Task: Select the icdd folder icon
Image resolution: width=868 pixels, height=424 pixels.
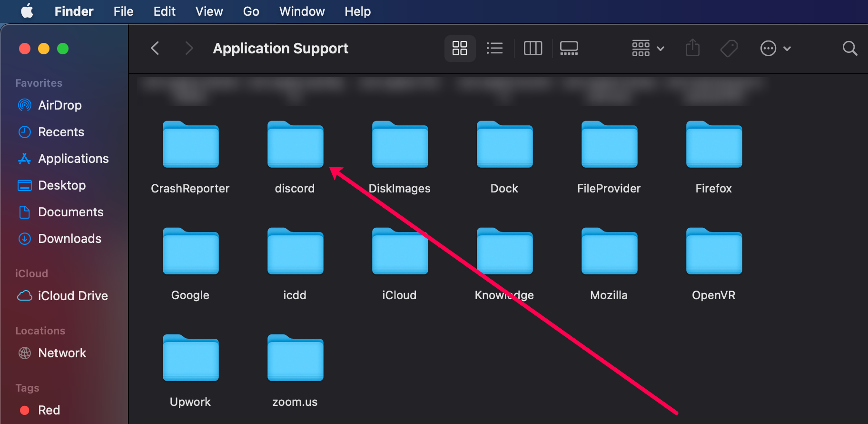Action: (x=296, y=251)
